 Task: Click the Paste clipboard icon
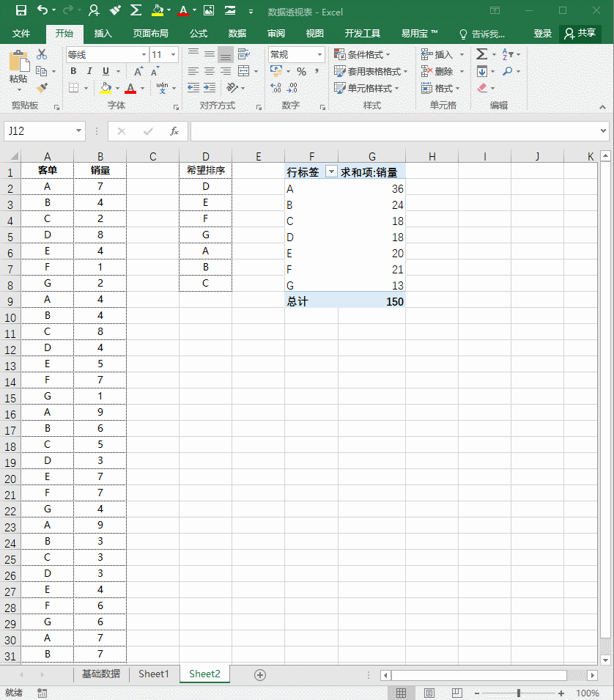tap(19, 62)
